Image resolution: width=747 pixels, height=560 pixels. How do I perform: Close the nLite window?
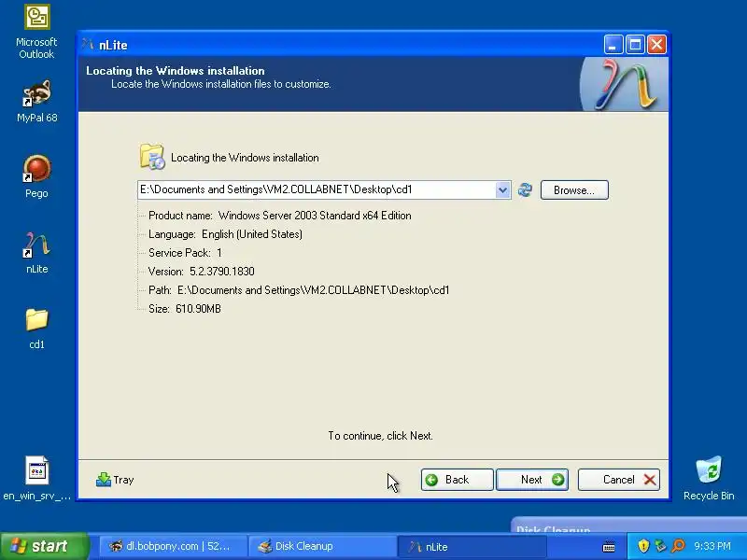tap(657, 45)
